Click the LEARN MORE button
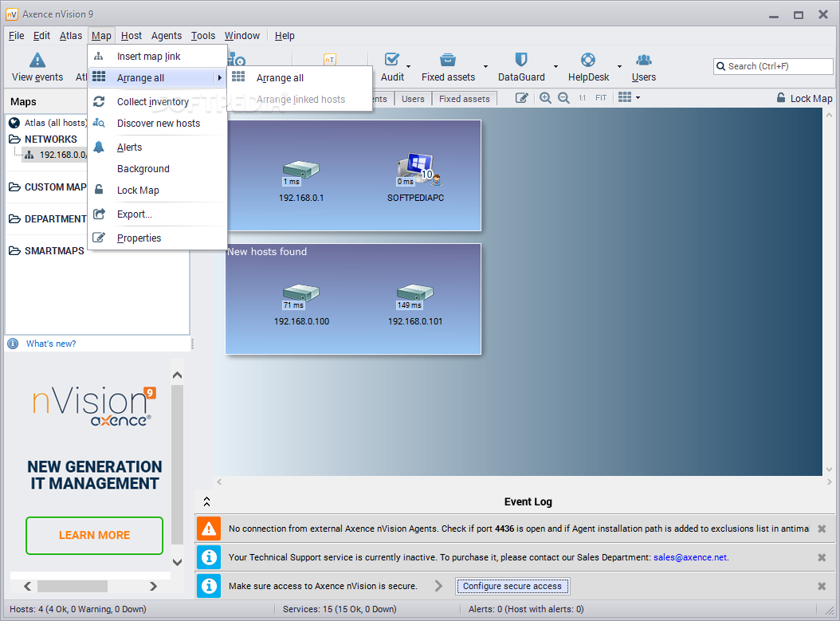The height and width of the screenshot is (621, 840). (94, 535)
